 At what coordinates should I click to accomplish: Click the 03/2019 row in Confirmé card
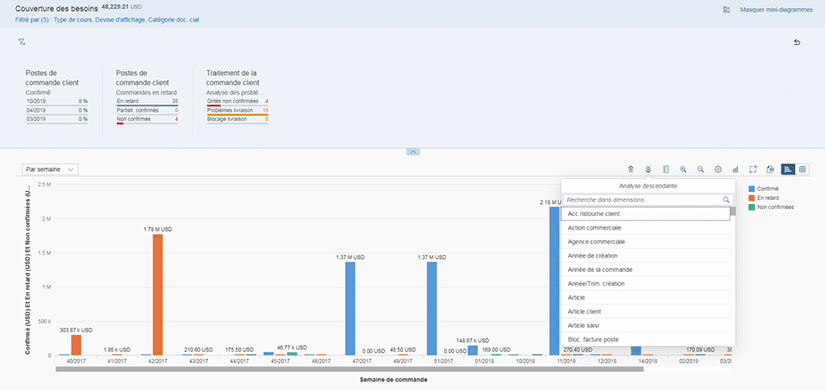click(x=57, y=119)
